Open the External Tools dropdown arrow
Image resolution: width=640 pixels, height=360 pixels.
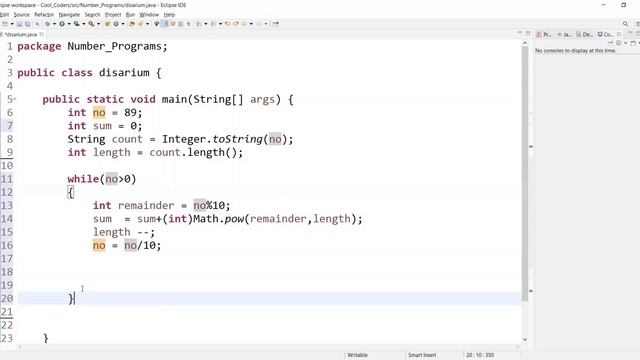click(98, 24)
